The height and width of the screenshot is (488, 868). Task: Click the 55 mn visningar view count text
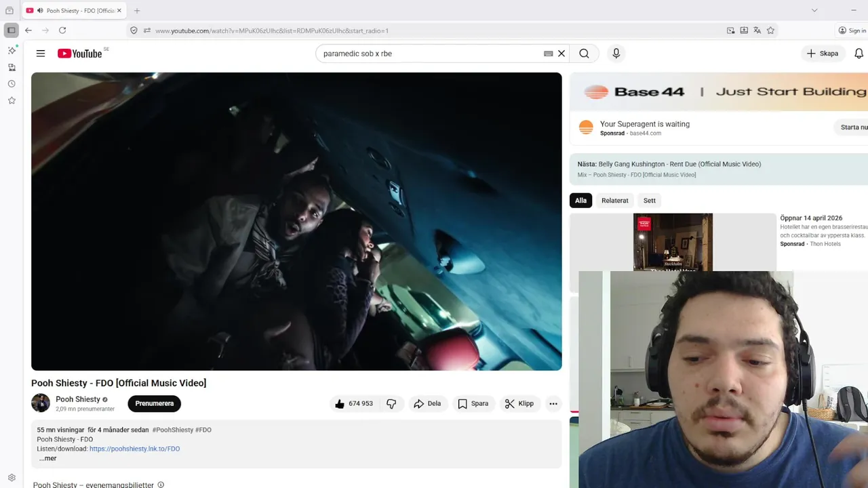coord(60,430)
